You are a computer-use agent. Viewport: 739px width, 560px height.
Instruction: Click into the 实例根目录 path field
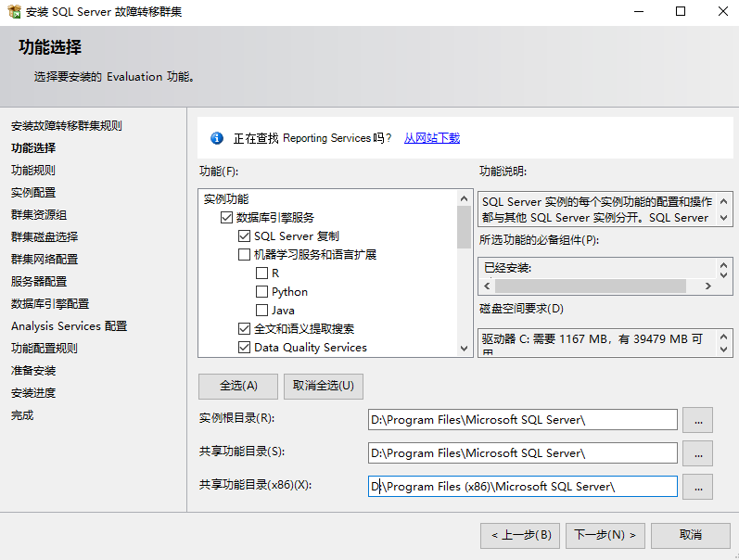click(522, 420)
